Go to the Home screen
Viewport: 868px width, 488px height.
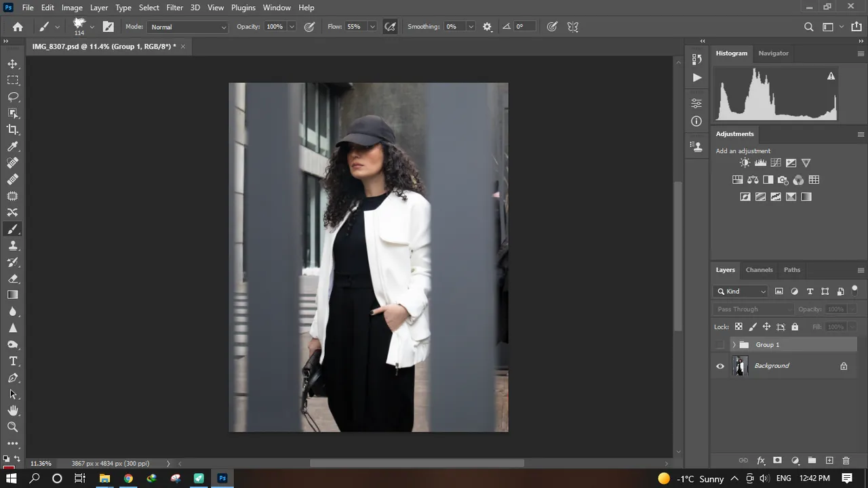tap(18, 27)
